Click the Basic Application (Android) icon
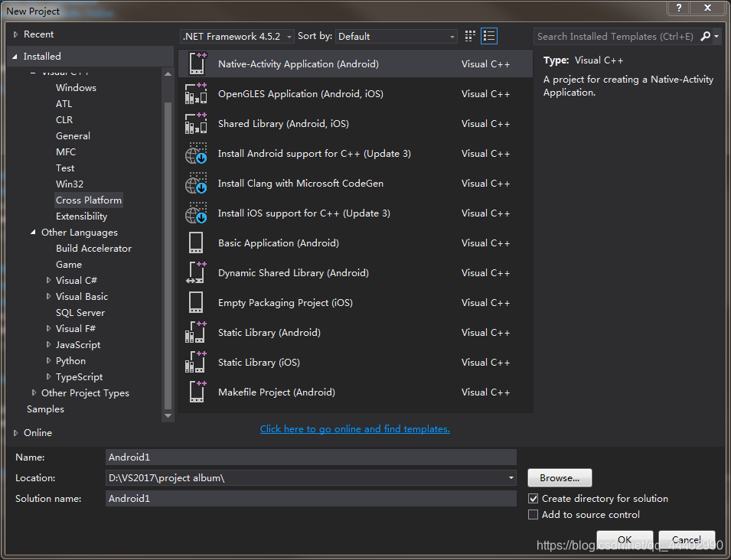 (x=196, y=243)
